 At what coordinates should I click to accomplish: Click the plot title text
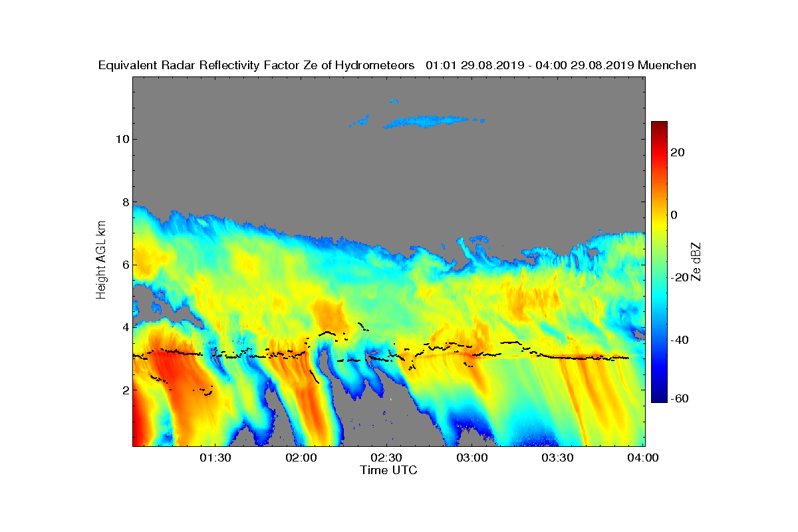pos(397,65)
